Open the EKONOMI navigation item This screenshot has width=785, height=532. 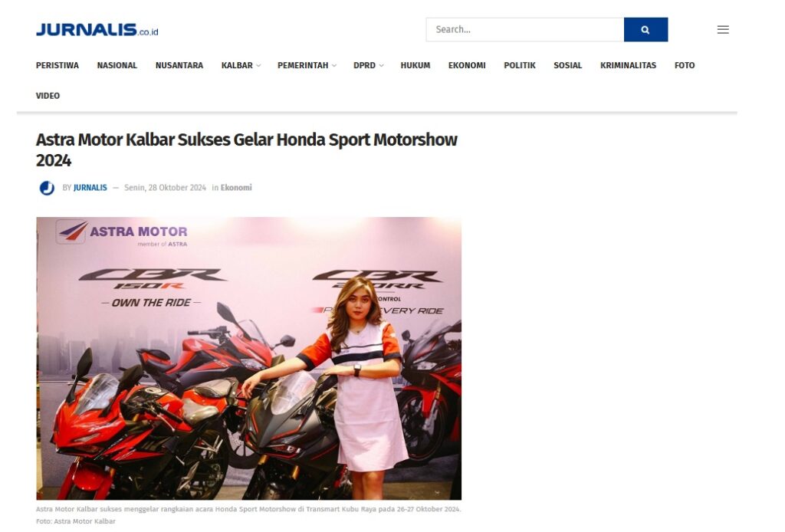(467, 66)
